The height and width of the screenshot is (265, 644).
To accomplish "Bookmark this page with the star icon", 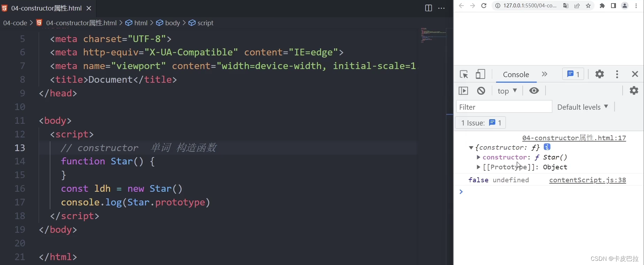I will click(x=588, y=6).
